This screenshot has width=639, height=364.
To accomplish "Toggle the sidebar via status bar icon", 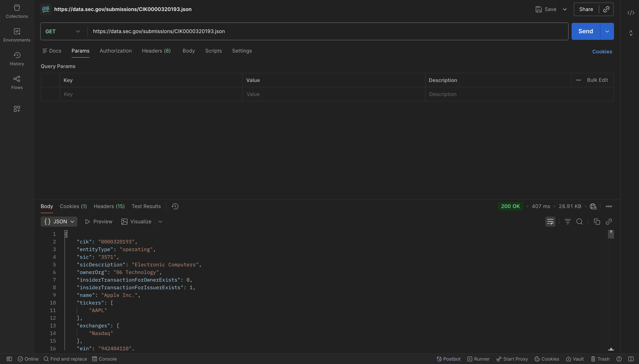I will (x=9, y=359).
